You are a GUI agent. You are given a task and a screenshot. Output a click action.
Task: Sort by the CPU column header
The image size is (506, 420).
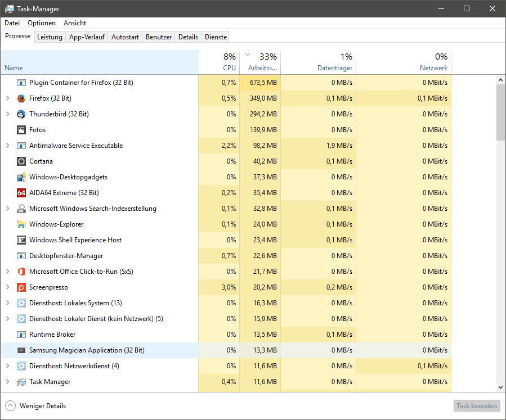(219, 62)
